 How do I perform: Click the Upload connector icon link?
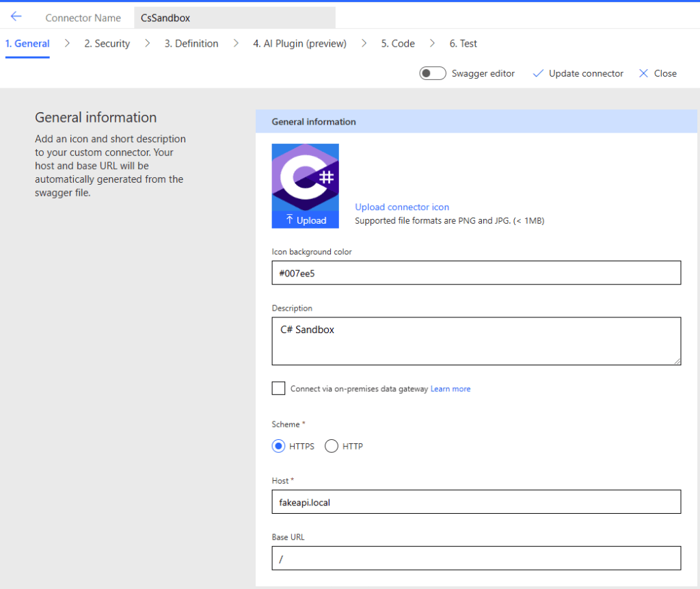point(402,207)
